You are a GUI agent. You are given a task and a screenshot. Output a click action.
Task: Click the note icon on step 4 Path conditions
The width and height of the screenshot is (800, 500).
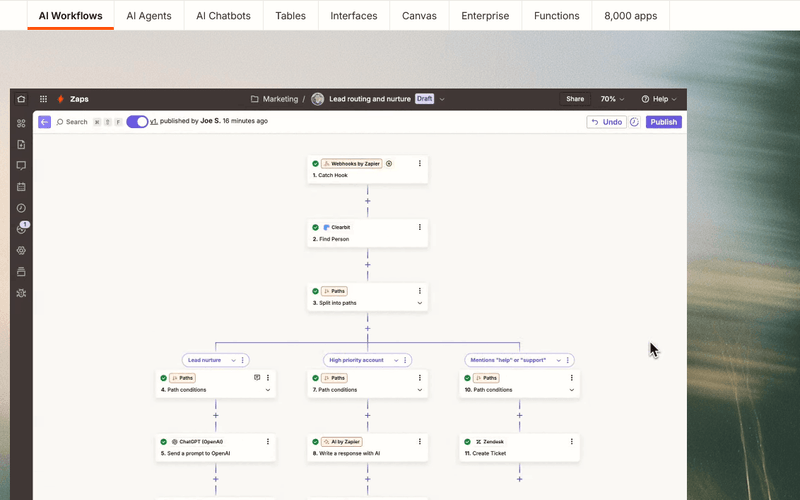coord(257,378)
